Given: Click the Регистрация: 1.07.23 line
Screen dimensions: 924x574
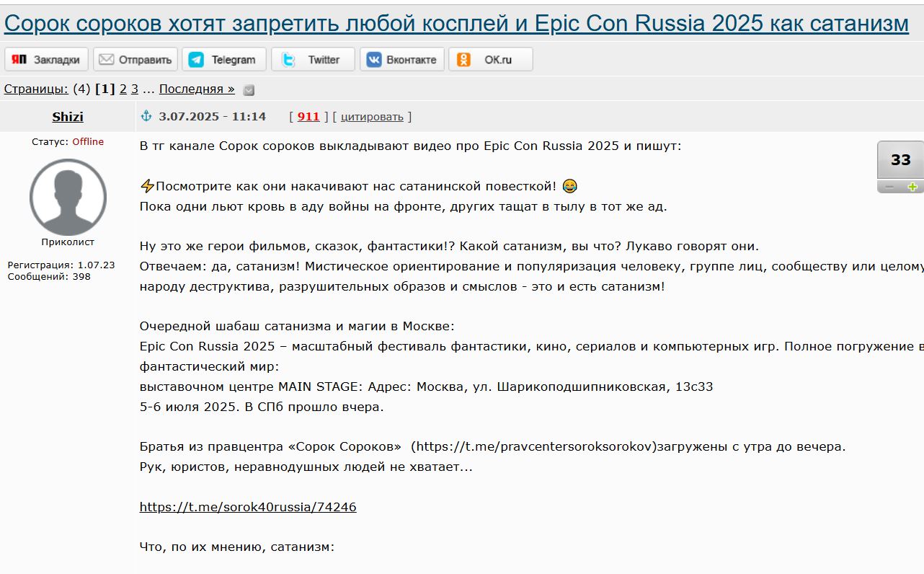Looking at the screenshot, I should [x=61, y=265].
